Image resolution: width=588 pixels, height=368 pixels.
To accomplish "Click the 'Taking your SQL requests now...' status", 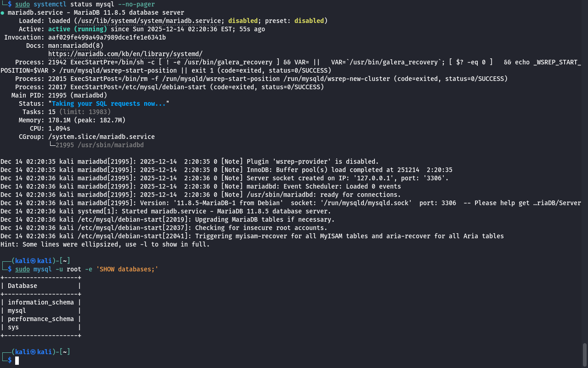I will click(110, 103).
